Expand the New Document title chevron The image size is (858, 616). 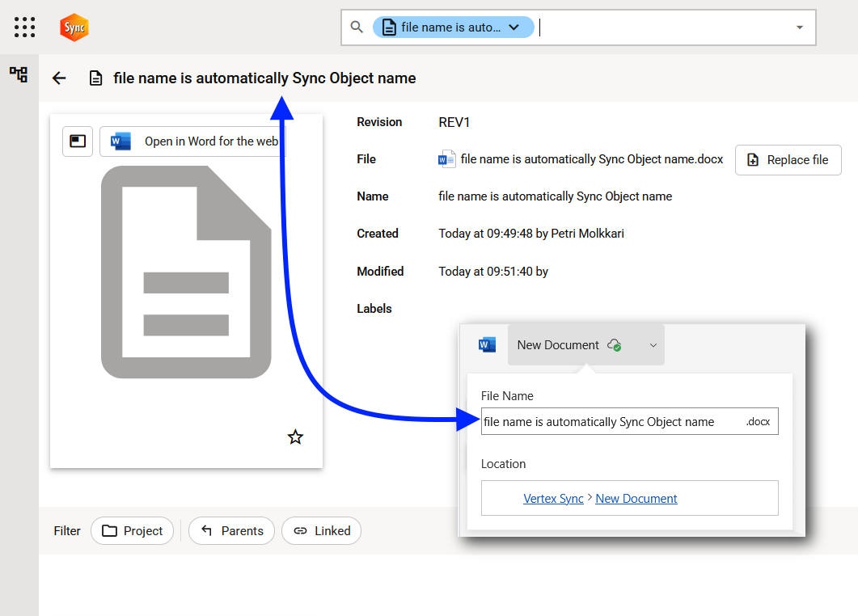[653, 346]
